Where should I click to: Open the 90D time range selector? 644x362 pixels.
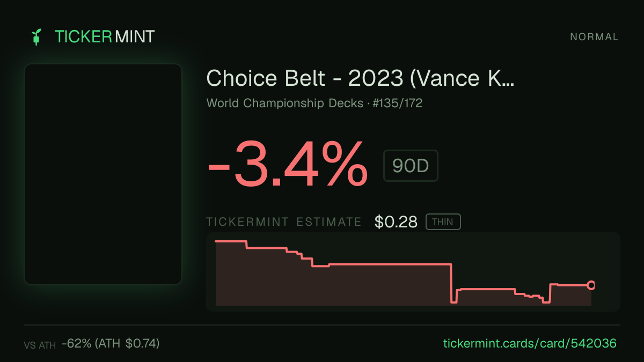[411, 166]
